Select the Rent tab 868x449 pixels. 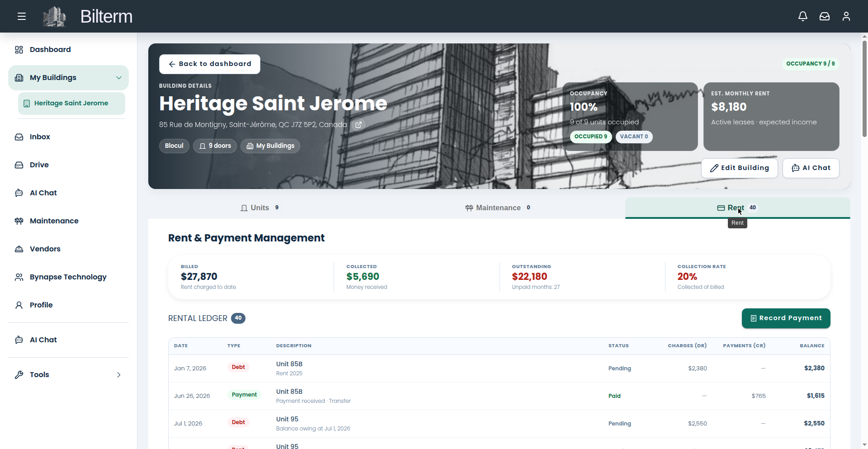[738, 208]
